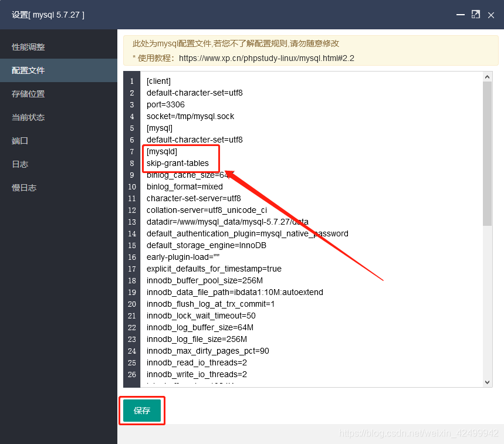The image size is (504, 444).
Task: Click character-set-server=utf8 line
Action: click(194, 198)
